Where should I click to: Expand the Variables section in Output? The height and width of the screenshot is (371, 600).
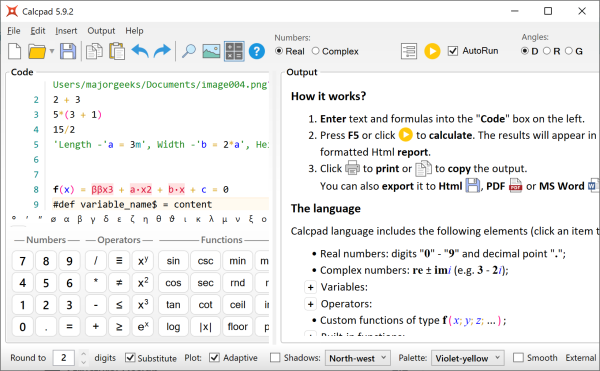(x=310, y=287)
